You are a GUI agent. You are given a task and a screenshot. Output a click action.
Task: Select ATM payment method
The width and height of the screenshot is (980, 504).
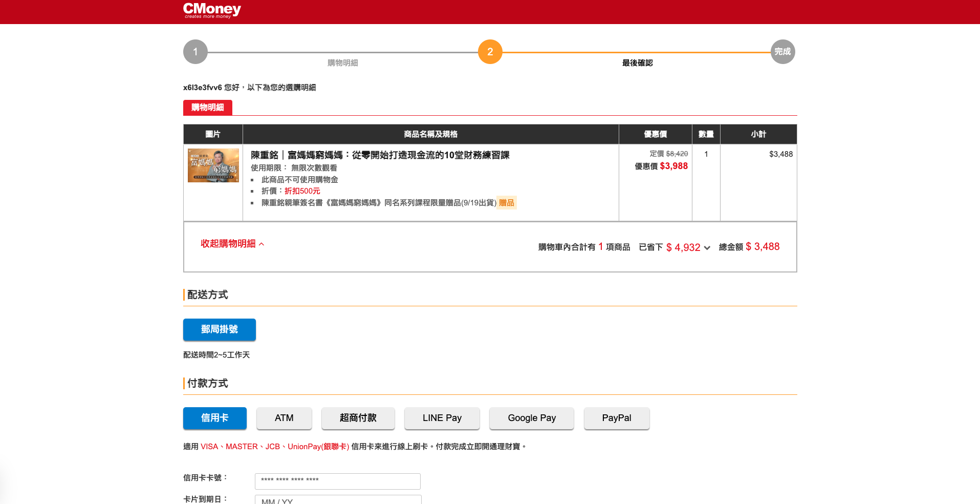tap(284, 418)
